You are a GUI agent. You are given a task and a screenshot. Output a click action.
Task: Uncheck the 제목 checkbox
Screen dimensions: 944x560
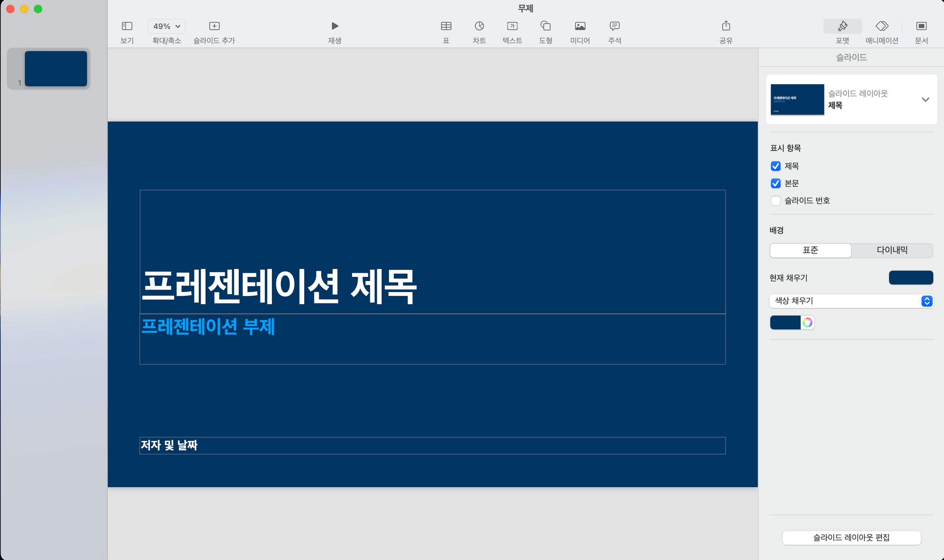click(776, 166)
